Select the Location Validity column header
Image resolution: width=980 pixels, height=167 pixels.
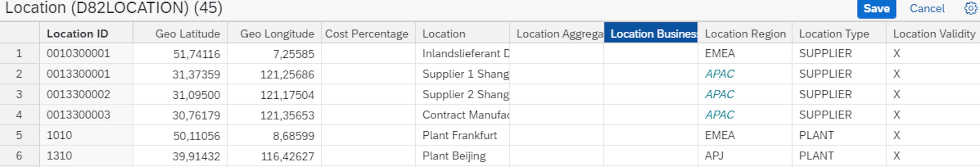point(934,34)
